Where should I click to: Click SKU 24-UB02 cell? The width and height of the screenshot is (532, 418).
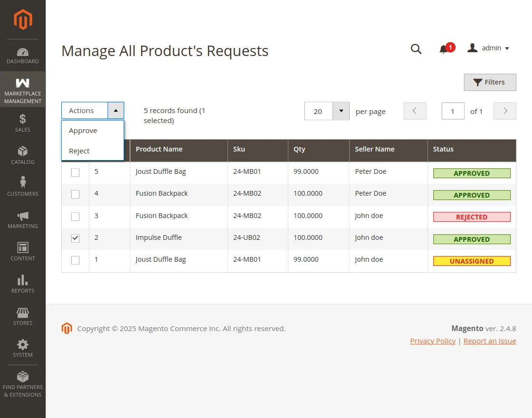(247, 237)
